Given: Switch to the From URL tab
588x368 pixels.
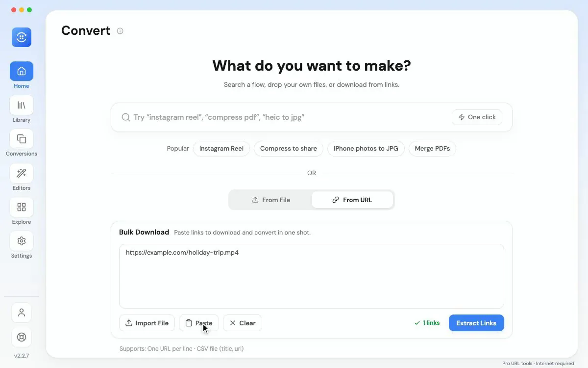Looking at the screenshot, I should (x=352, y=200).
